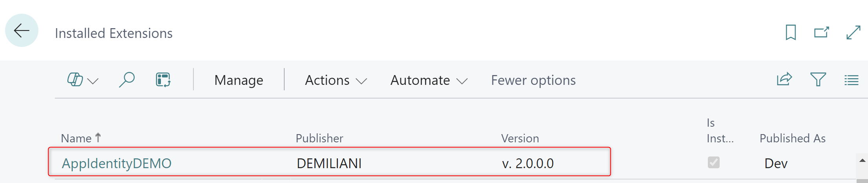Switch the list view layout
868x183 pixels.
click(x=851, y=80)
